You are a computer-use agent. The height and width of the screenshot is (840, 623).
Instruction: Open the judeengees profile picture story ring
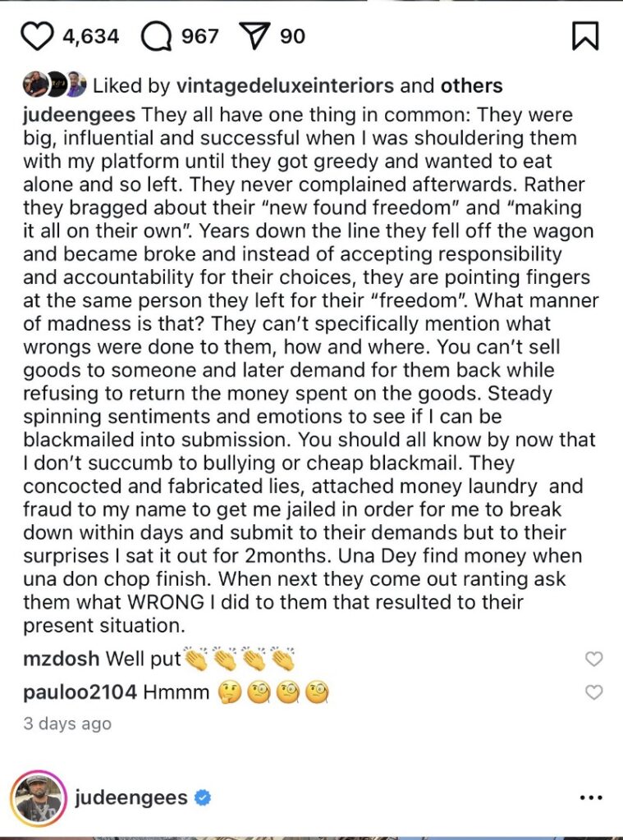pos(38,797)
